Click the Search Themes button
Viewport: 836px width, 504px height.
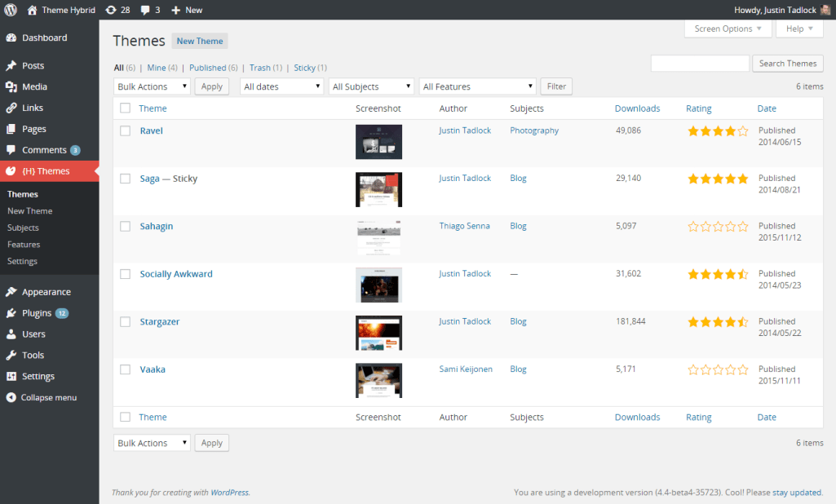(x=788, y=64)
